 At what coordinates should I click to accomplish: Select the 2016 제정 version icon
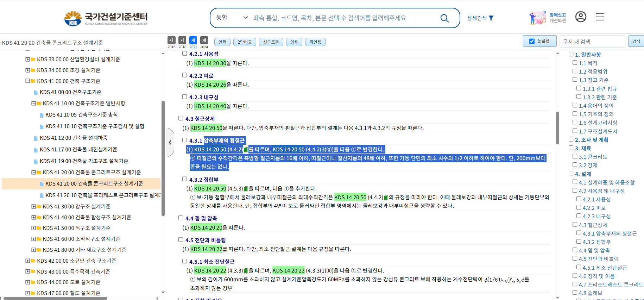tap(171, 40)
